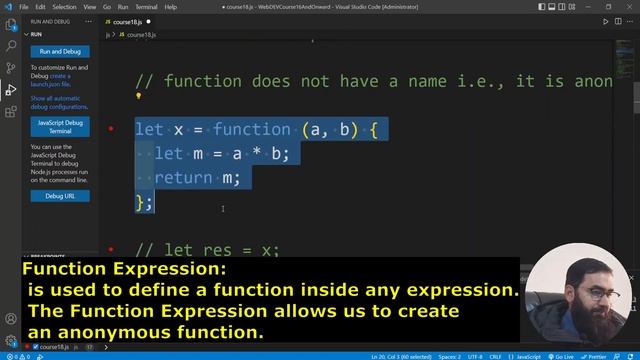Open the Accounts icon in activity bar

11,318
